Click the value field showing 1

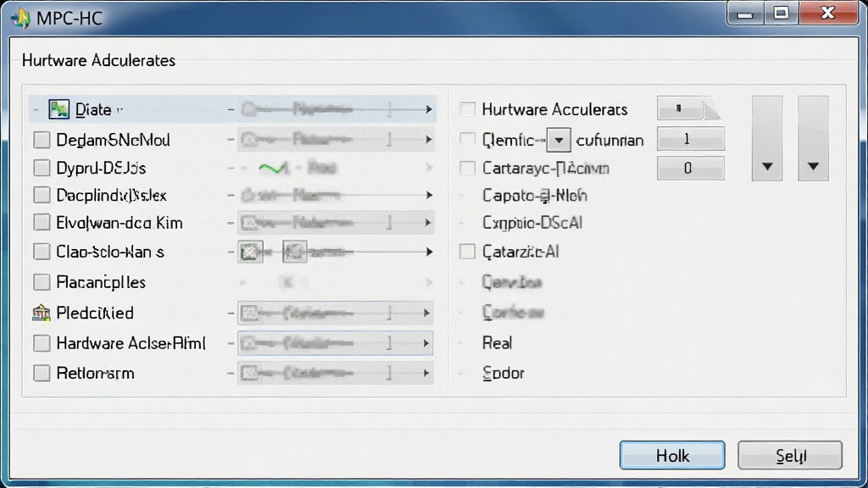[690, 139]
